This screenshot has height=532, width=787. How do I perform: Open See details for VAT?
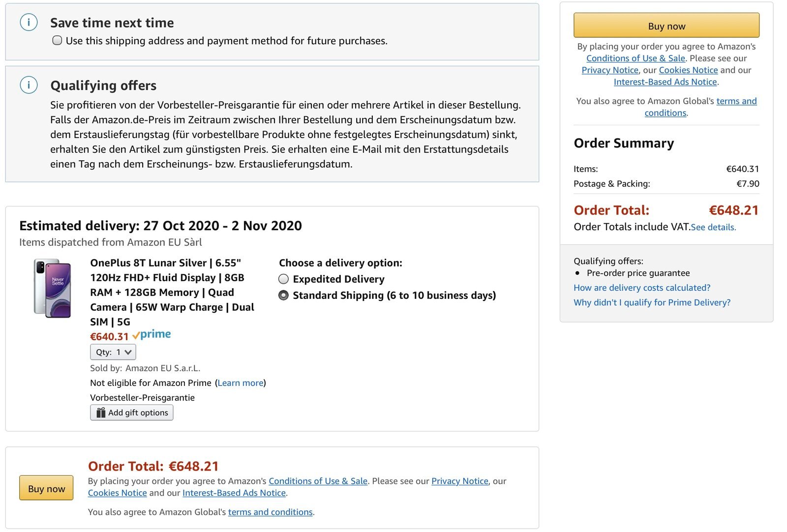(713, 227)
